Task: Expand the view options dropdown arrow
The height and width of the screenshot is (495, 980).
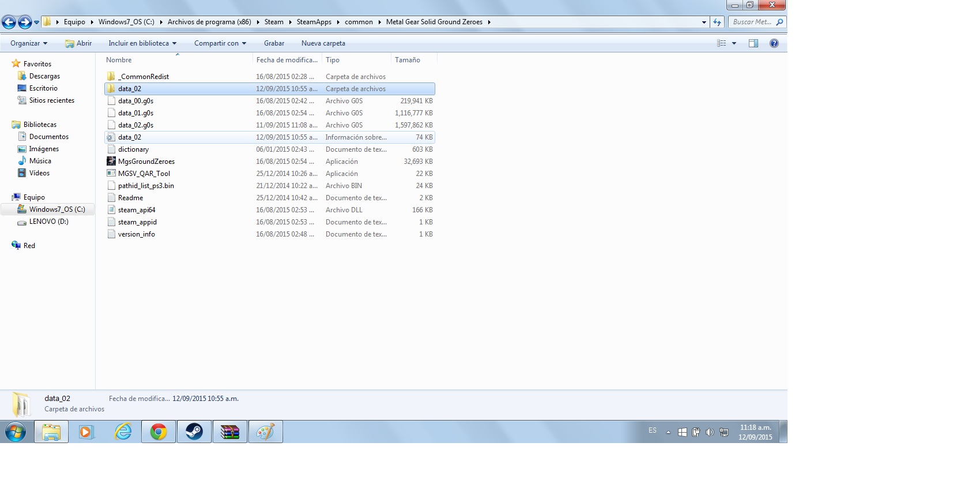Action: point(734,43)
